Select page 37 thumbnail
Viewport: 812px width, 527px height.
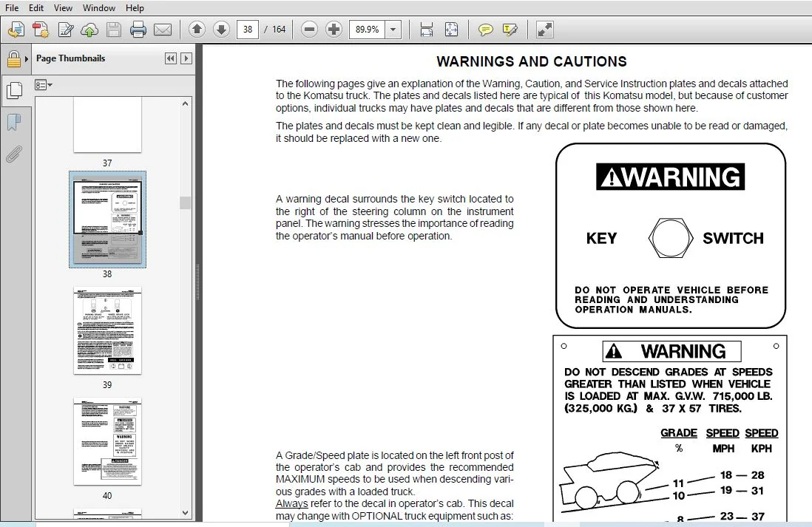tap(107, 126)
